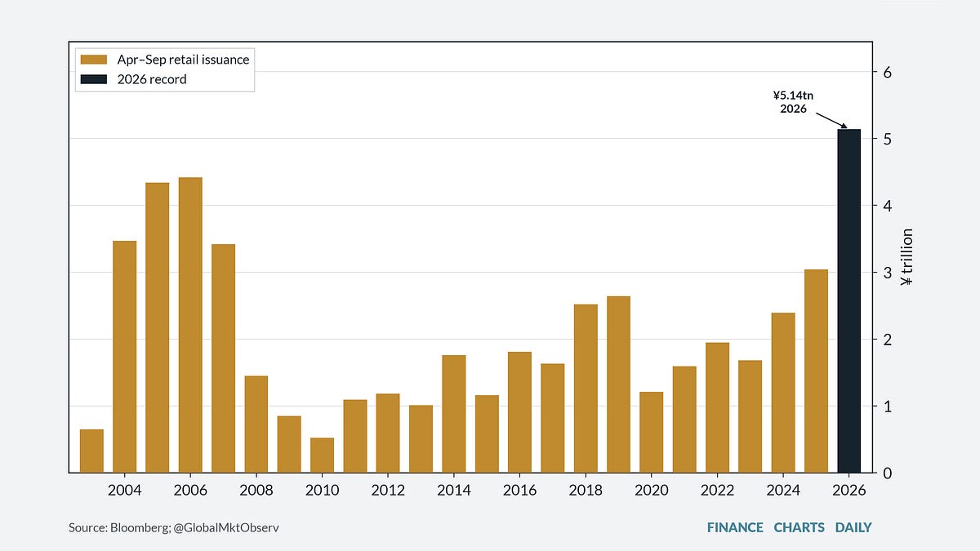Click the gold bar for 2018

click(x=586, y=389)
